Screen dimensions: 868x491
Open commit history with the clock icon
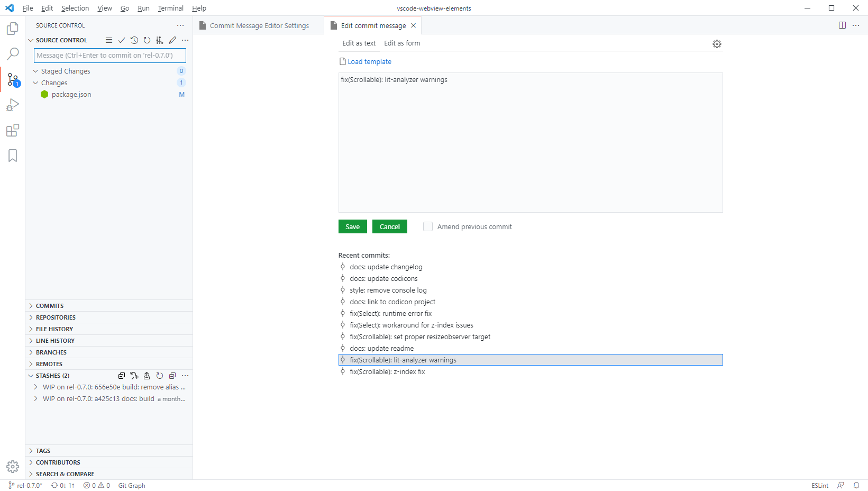pyautogui.click(x=134, y=40)
